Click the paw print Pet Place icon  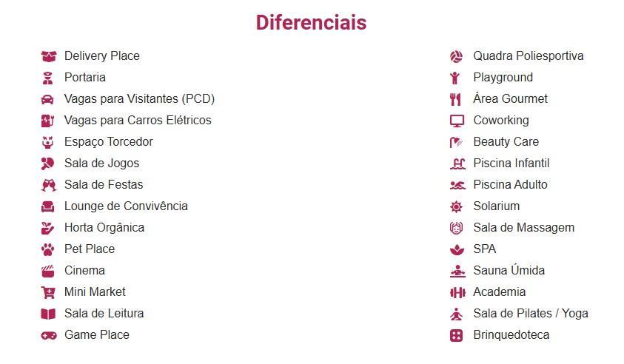pos(48,249)
